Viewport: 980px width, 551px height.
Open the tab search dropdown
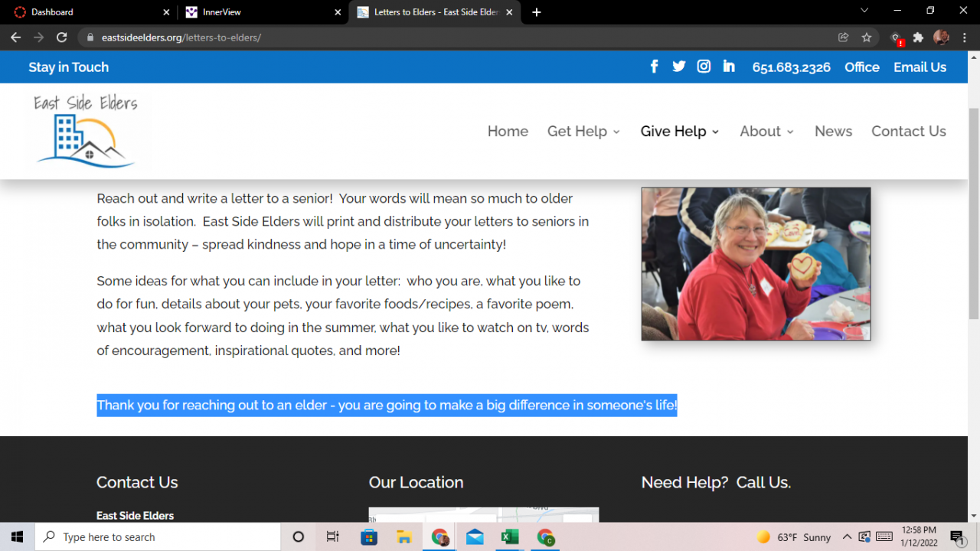tap(864, 11)
